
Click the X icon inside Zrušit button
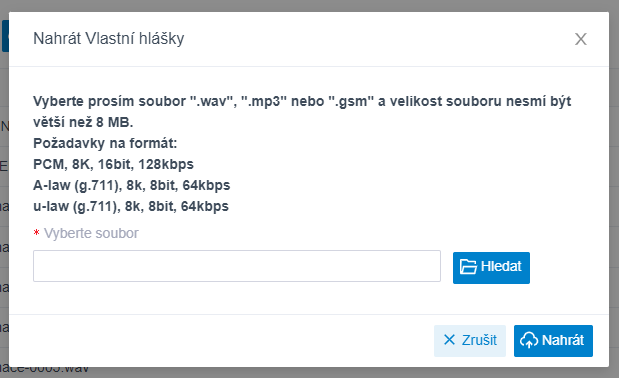click(x=449, y=340)
